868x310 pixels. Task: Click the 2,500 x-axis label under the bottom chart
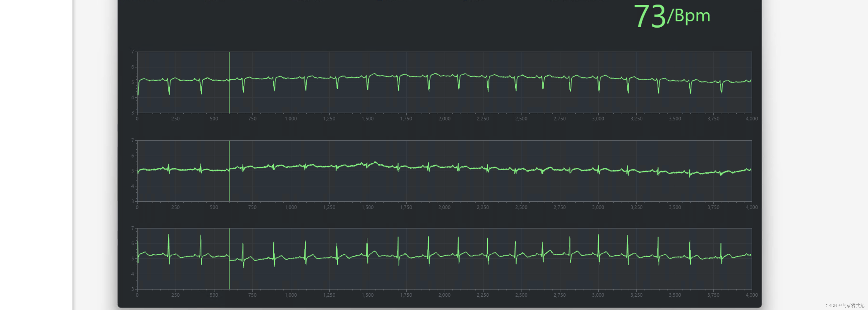click(521, 295)
